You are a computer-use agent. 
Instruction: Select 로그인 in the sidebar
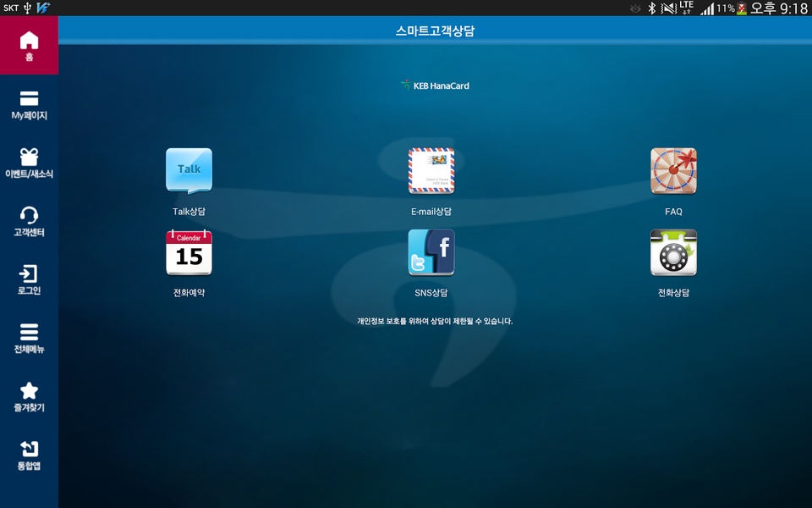29,280
